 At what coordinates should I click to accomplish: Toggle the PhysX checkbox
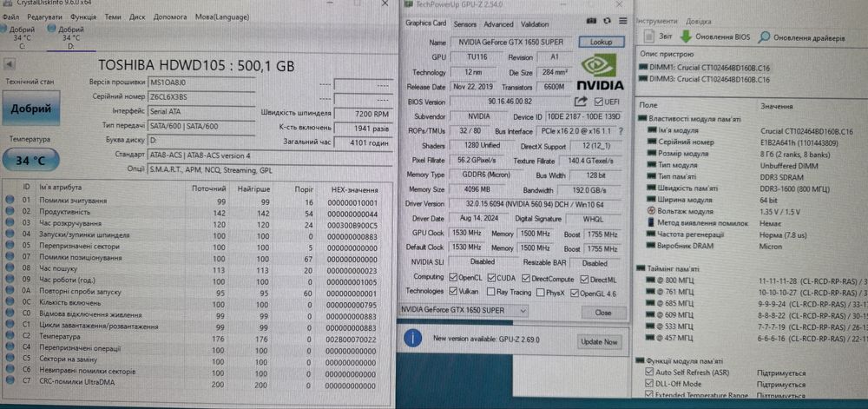(x=540, y=293)
